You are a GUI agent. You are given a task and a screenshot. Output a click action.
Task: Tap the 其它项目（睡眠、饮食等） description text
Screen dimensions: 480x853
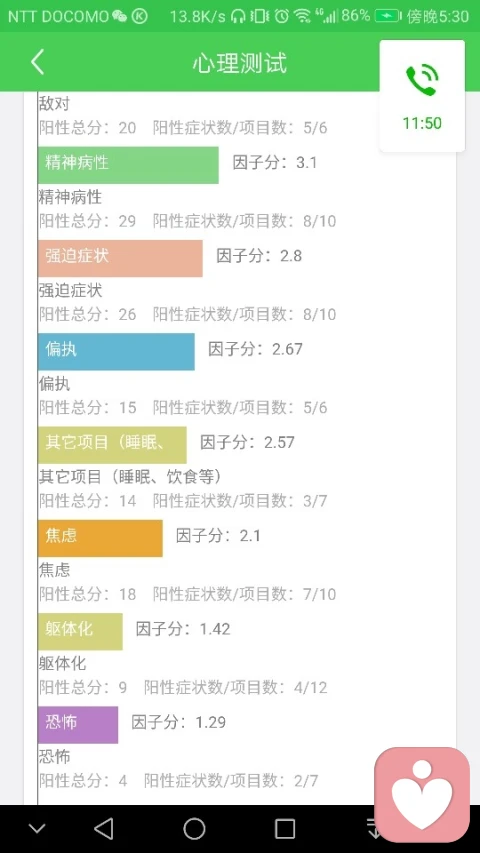pyautogui.click(x=131, y=477)
